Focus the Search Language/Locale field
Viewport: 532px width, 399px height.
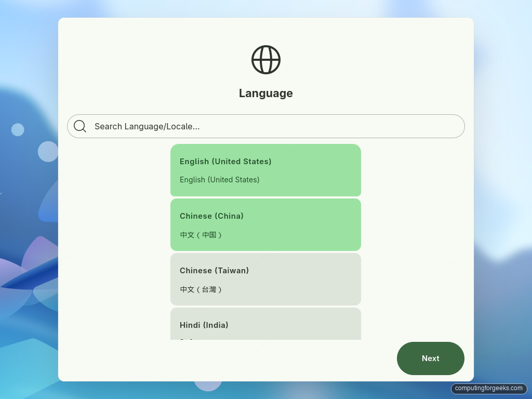click(265, 126)
